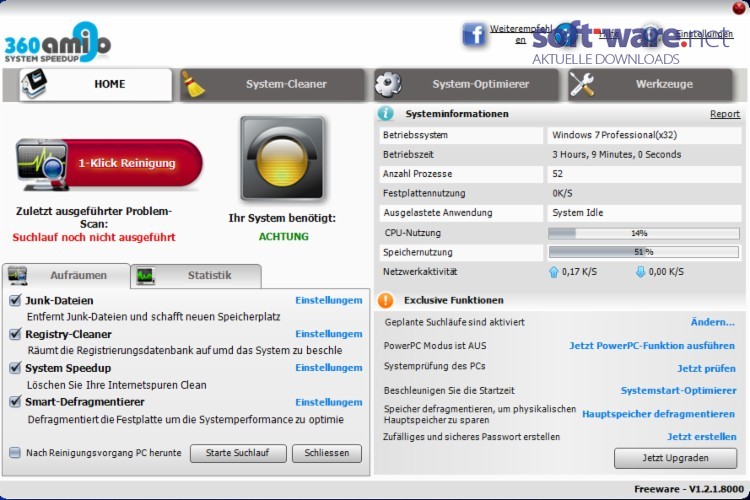Click the monitor scan icon on 1-Klick Reinigung
750x500 pixels.
click(42, 164)
